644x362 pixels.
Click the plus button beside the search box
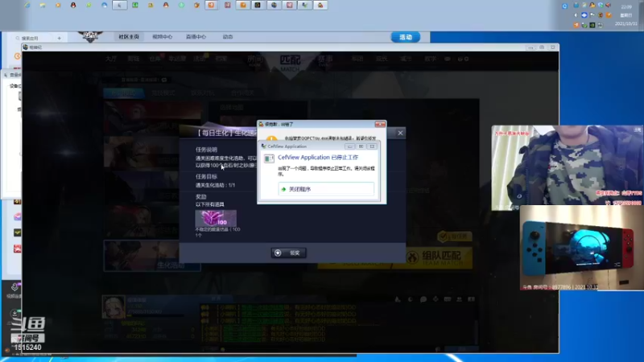[59, 38]
